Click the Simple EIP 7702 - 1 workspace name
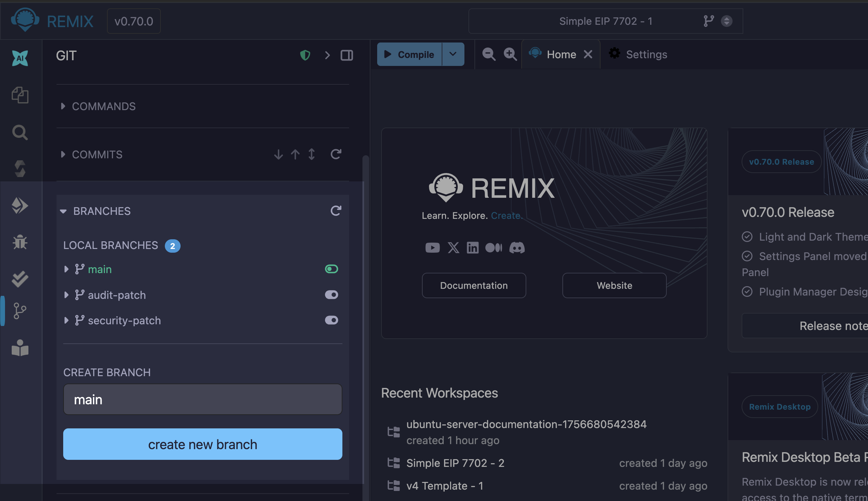Screen dimensions: 868x501 pyautogui.click(x=606, y=21)
